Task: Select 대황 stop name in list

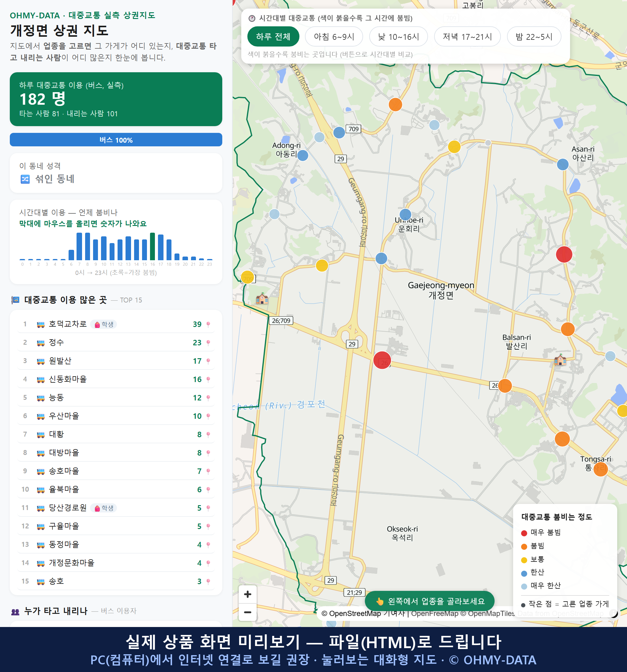Action: (x=56, y=434)
